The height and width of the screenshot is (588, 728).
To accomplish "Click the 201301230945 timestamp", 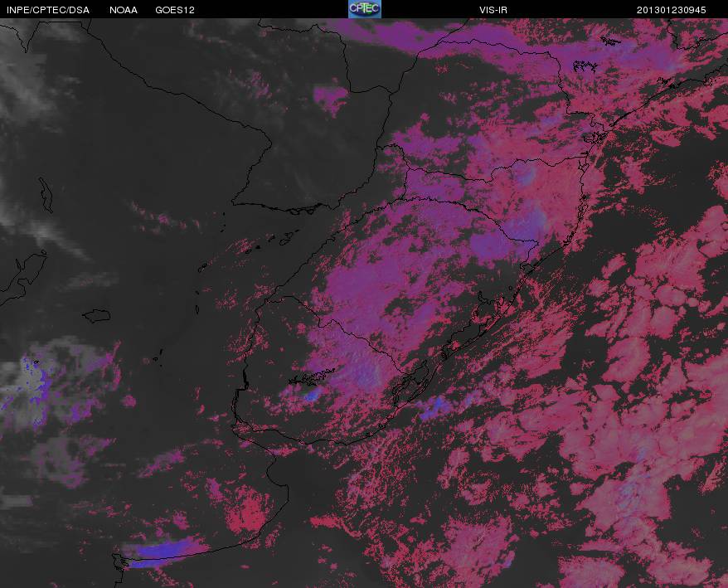I will pos(672,10).
